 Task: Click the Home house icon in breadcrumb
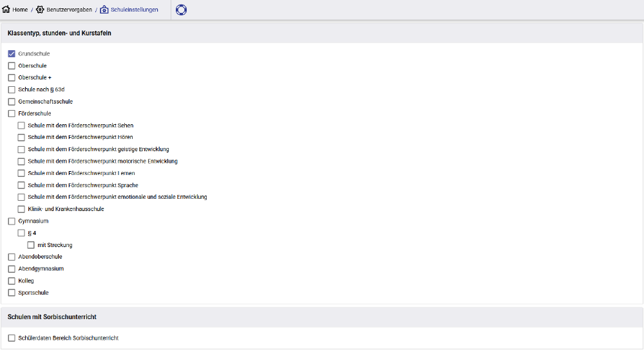(x=6, y=10)
